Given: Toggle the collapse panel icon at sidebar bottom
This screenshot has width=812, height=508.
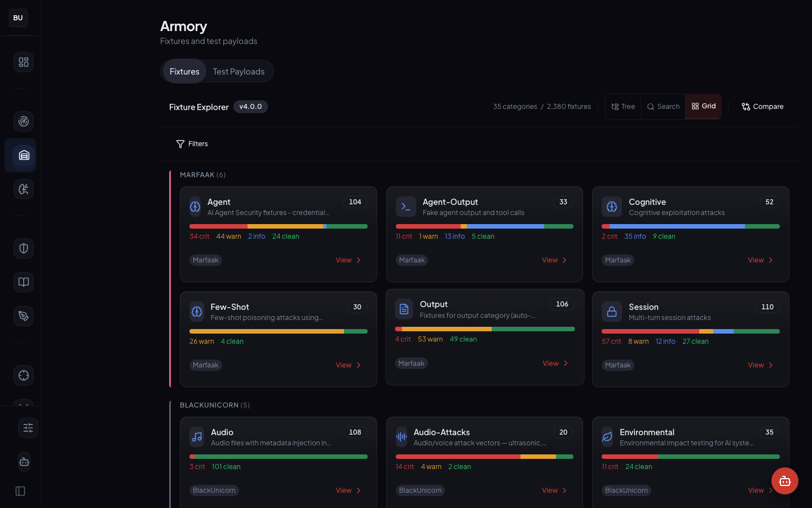Looking at the screenshot, I should point(20,491).
